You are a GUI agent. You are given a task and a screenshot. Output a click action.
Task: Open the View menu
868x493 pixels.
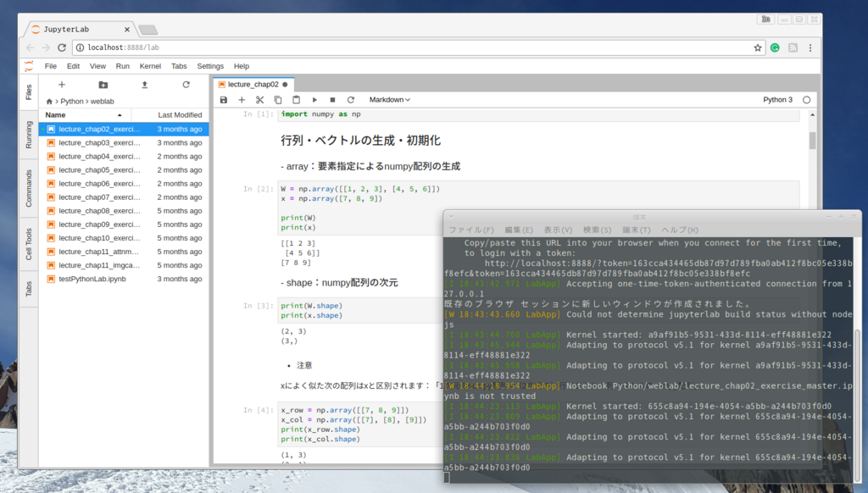pos(97,66)
